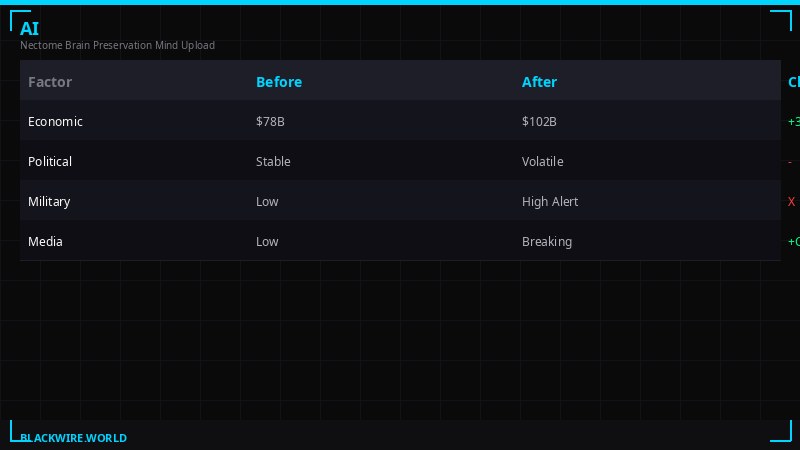The height and width of the screenshot is (450, 800).
Task: Click the bottom-right corner bracket decoration
Action: click(x=780, y=431)
